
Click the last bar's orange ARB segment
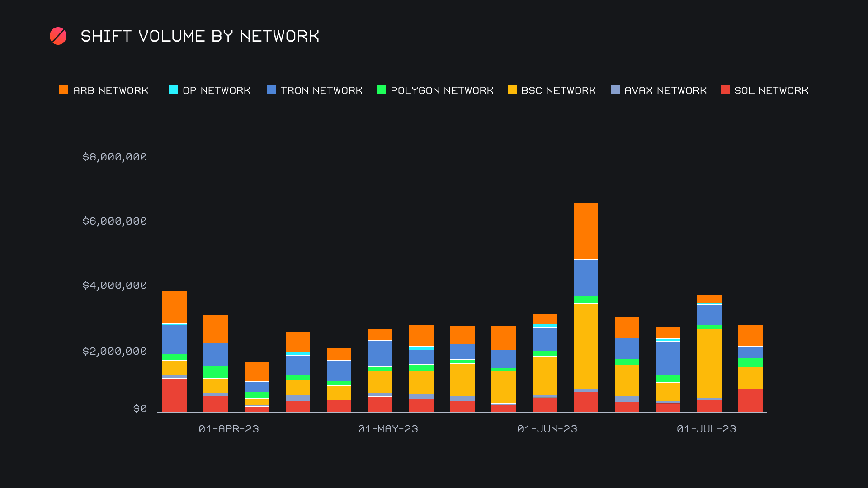[x=750, y=336]
